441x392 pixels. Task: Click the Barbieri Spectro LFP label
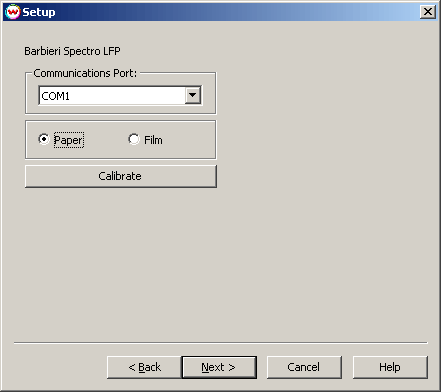(x=72, y=51)
